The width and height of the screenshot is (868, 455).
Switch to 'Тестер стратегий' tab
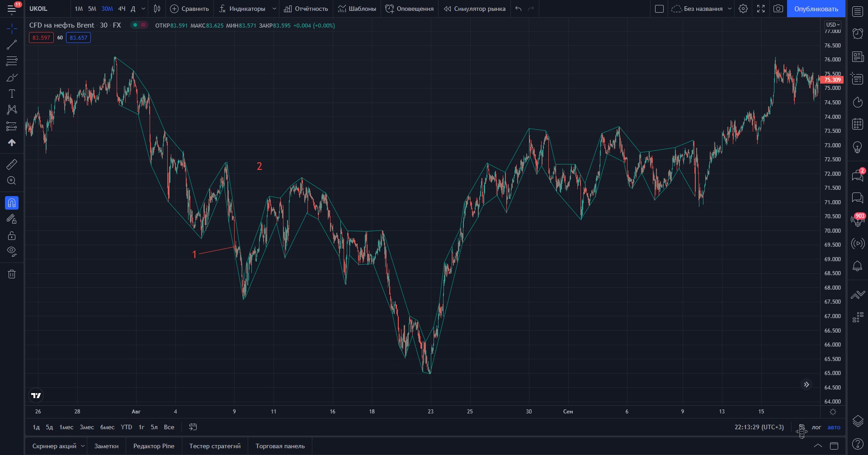[x=215, y=446]
